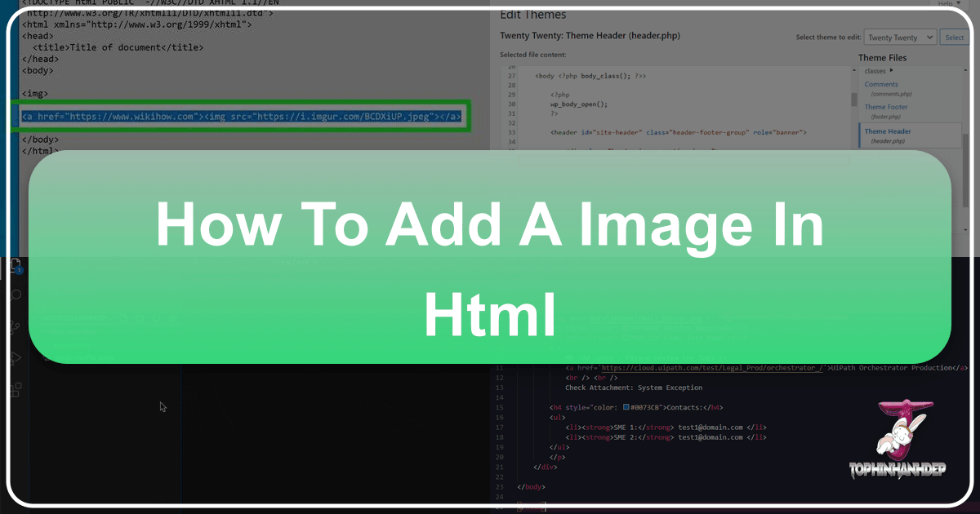Viewport: 980px width, 514px height.
Task: Open the Twenty Twenty theme dropdown
Action: [x=901, y=38]
